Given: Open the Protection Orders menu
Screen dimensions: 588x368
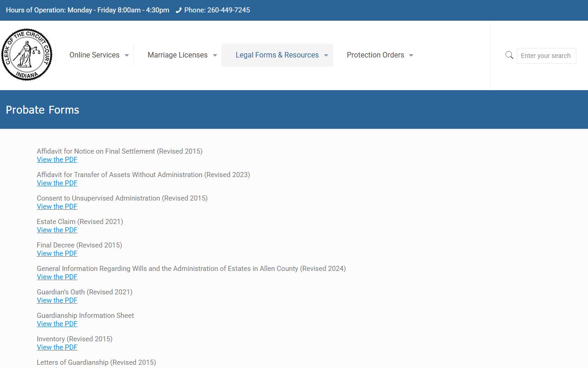Looking at the screenshot, I should click(x=375, y=55).
